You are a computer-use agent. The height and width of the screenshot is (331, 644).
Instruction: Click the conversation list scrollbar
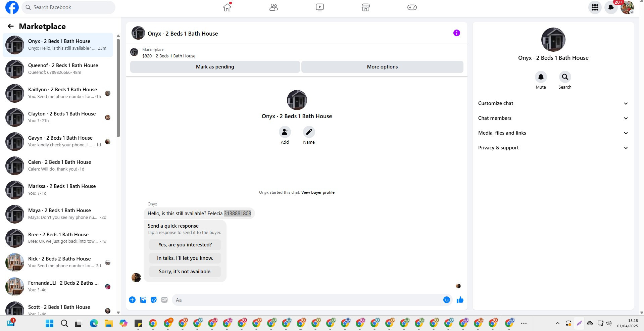(118, 88)
